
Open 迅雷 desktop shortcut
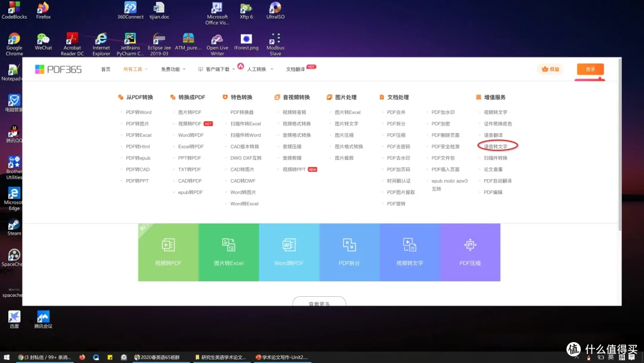(14, 319)
